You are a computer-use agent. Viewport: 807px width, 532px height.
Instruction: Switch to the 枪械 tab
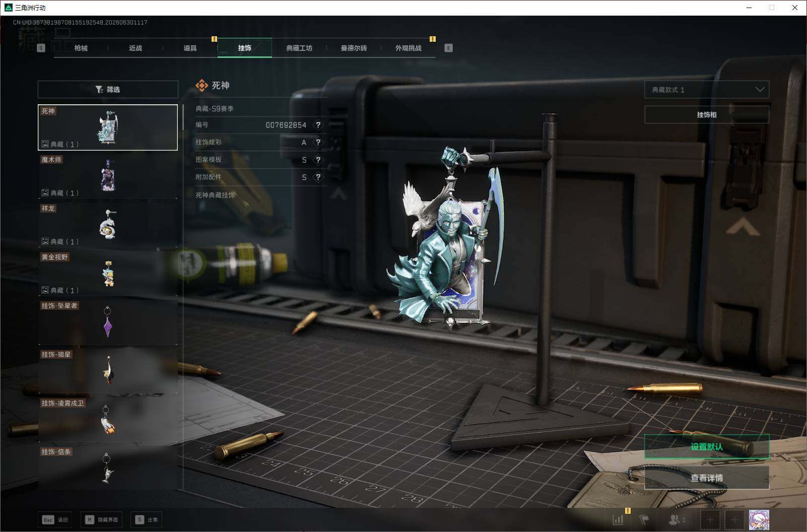click(x=81, y=48)
